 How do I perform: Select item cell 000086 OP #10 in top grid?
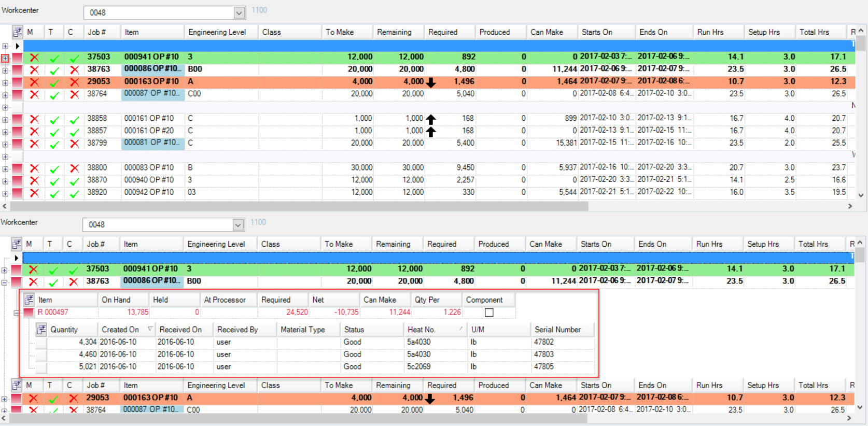(153, 69)
